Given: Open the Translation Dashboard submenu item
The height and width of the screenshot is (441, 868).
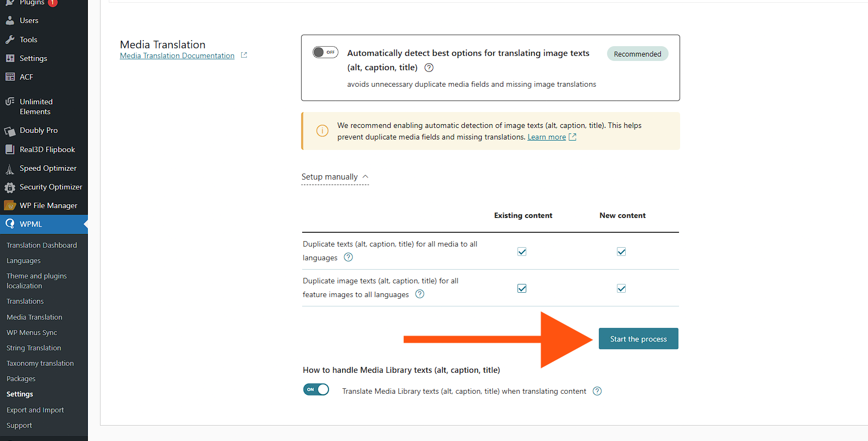Looking at the screenshot, I should (42, 245).
